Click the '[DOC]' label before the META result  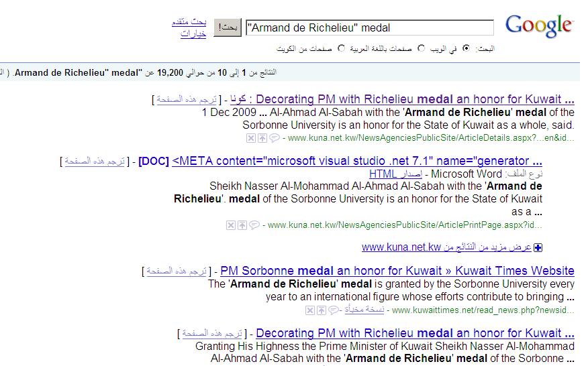tap(154, 161)
